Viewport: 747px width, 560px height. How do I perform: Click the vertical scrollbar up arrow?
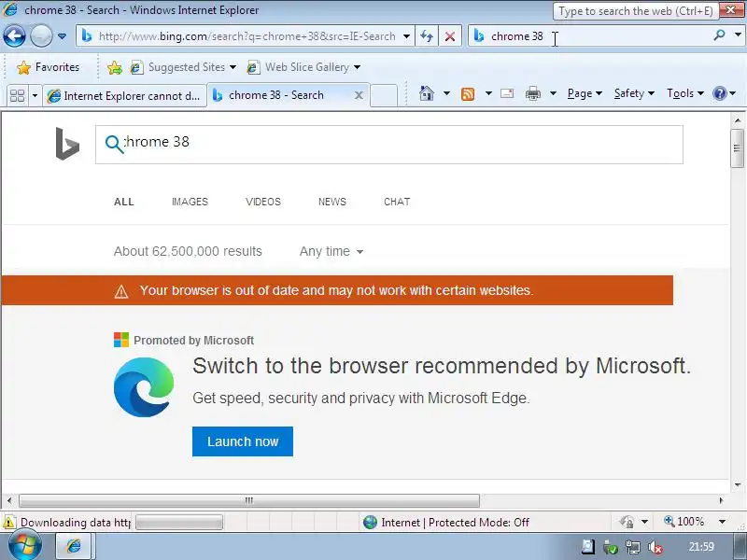pyautogui.click(x=738, y=120)
